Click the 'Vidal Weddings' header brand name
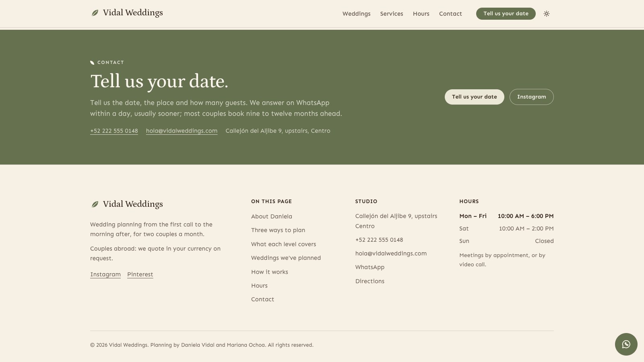Image resolution: width=644 pixels, height=362 pixels. coord(133,13)
